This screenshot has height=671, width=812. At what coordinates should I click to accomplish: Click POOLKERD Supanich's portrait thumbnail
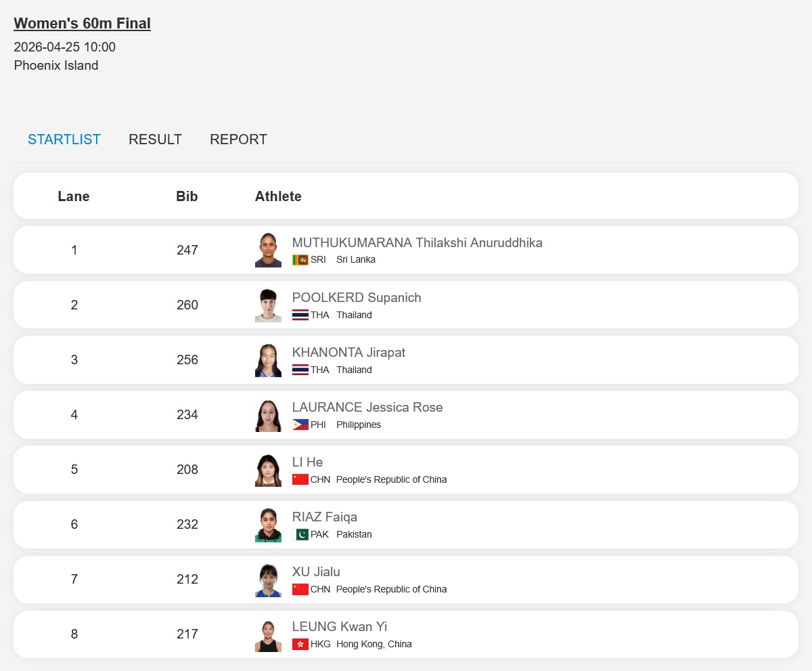268,305
